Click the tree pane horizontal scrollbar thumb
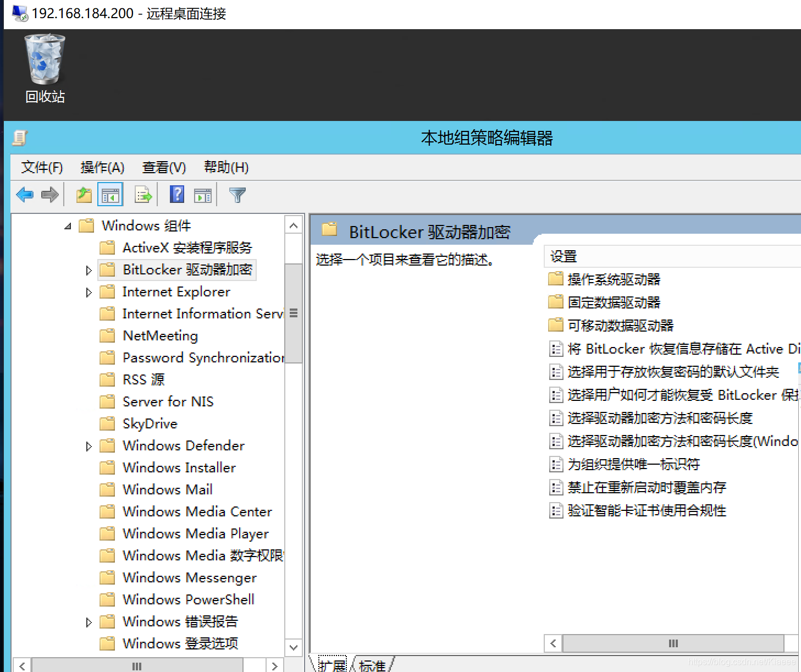 coord(137,665)
